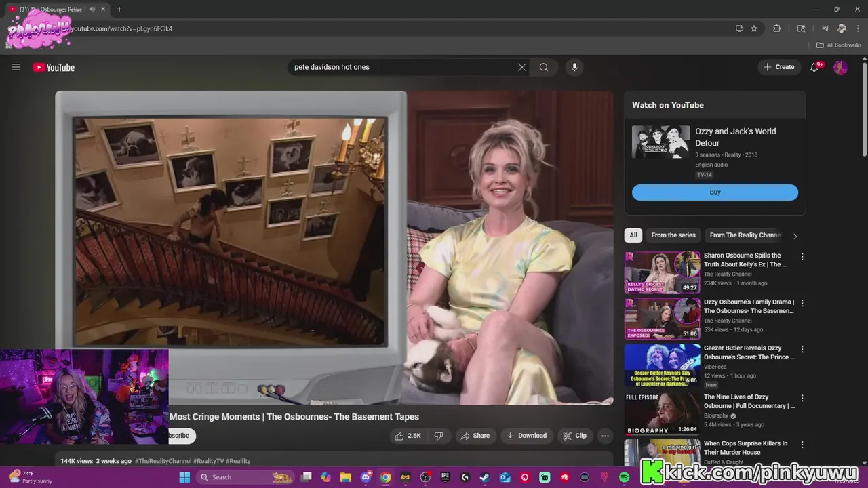The image size is (868, 488).
Task: Open the tab search icon in toolbar
Action: (801, 28)
